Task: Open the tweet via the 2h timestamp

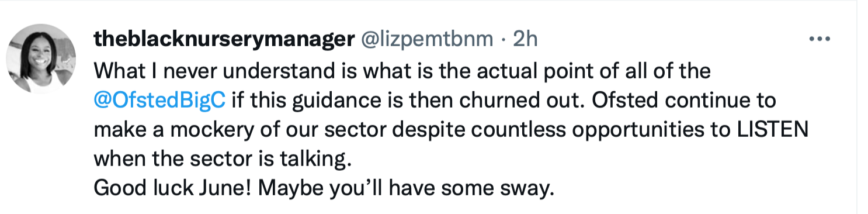Action: point(525,40)
